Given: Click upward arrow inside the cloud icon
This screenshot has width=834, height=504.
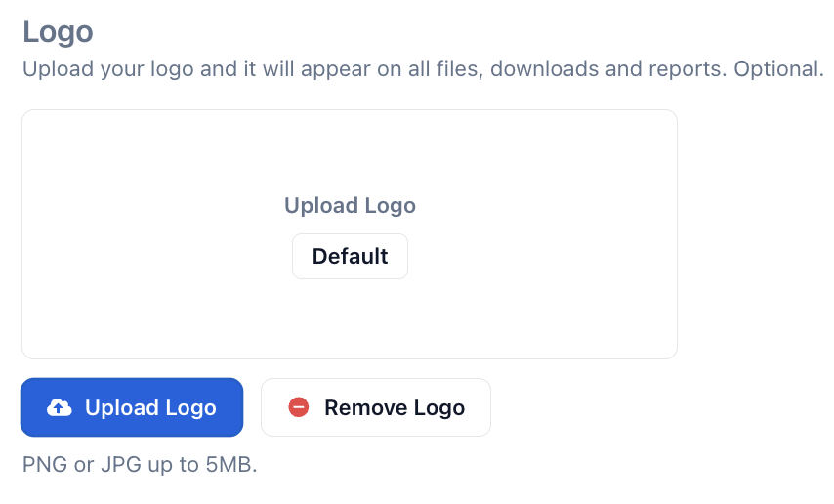Looking at the screenshot, I should point(60,408).
